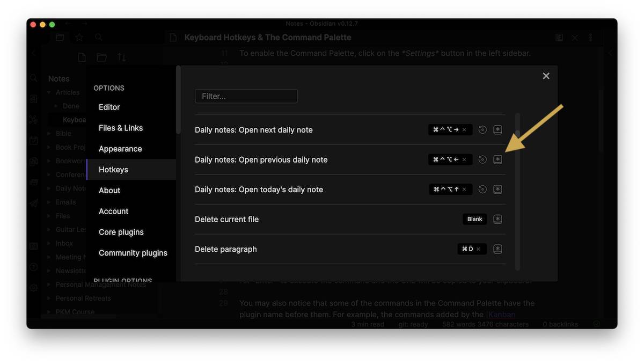Remove the hotkey from Open next daily note

[x=464, y=130]
